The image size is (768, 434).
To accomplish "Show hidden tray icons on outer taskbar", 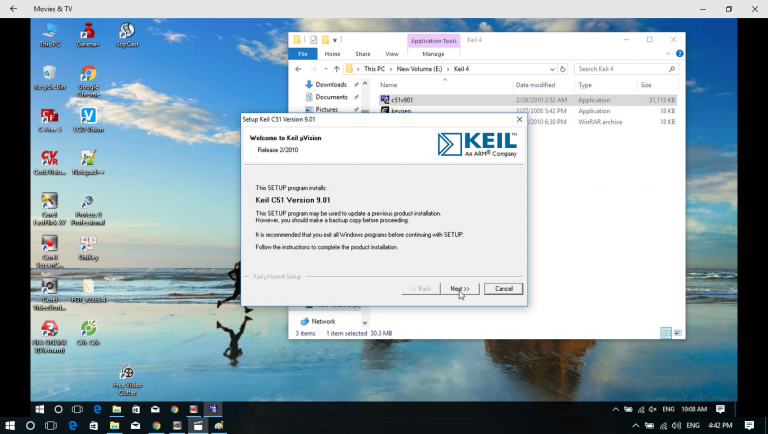I will [x=636, y=426].
